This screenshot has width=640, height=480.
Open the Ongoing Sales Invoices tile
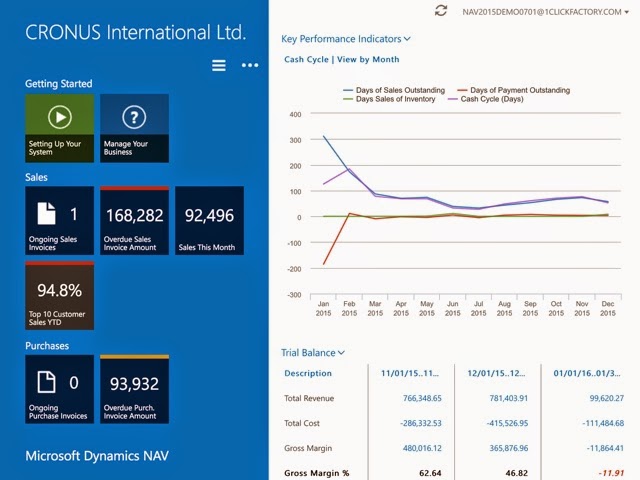coord(59,221)
